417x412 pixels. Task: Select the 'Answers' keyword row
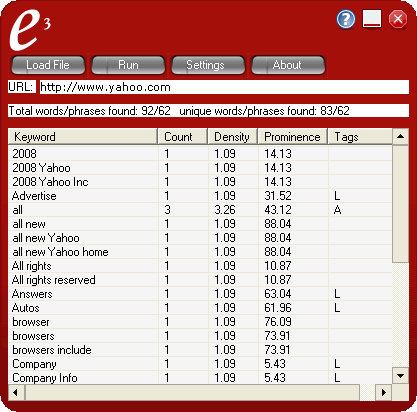point(200,294)
